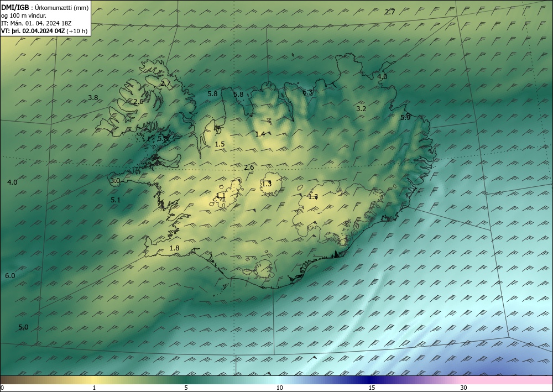The image size is (553, 392).
Task: Select the 5.1 value label
Action: point(116,200)
